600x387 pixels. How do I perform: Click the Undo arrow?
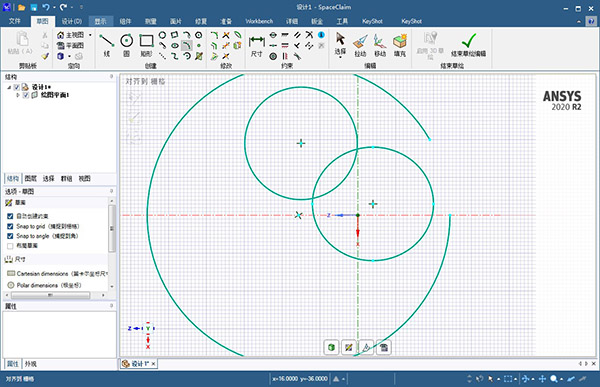46,7
